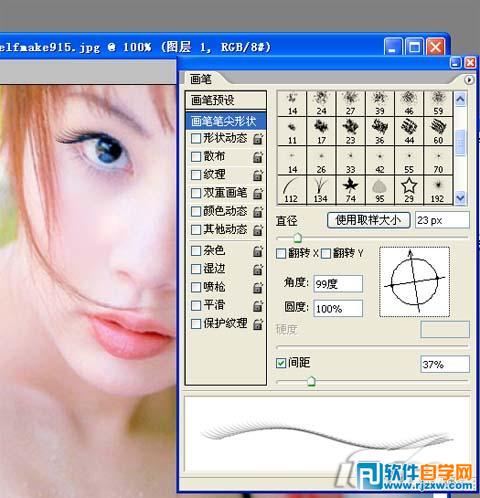Viewport: 480px width, 498px height.
Task: Enable the 形状动态 checkbox
Action: point(196,138)
